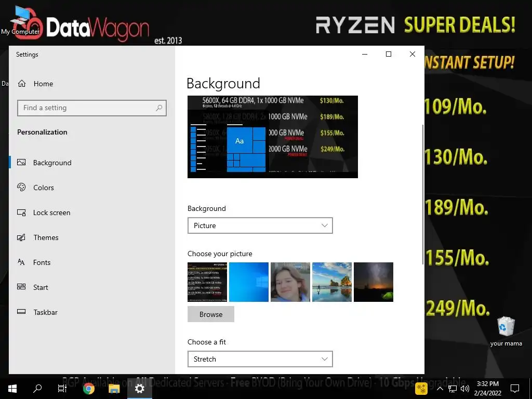This screenshot has width=532, height=399.
Task: Click the Settings window vertical scrollbar
Action: click(x=423, y=194)
